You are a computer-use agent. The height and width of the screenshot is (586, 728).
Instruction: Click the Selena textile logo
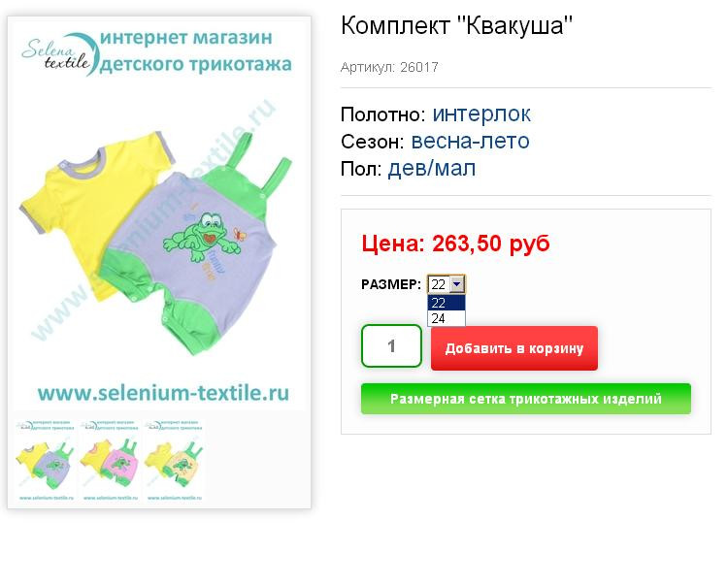click(59, 54)
